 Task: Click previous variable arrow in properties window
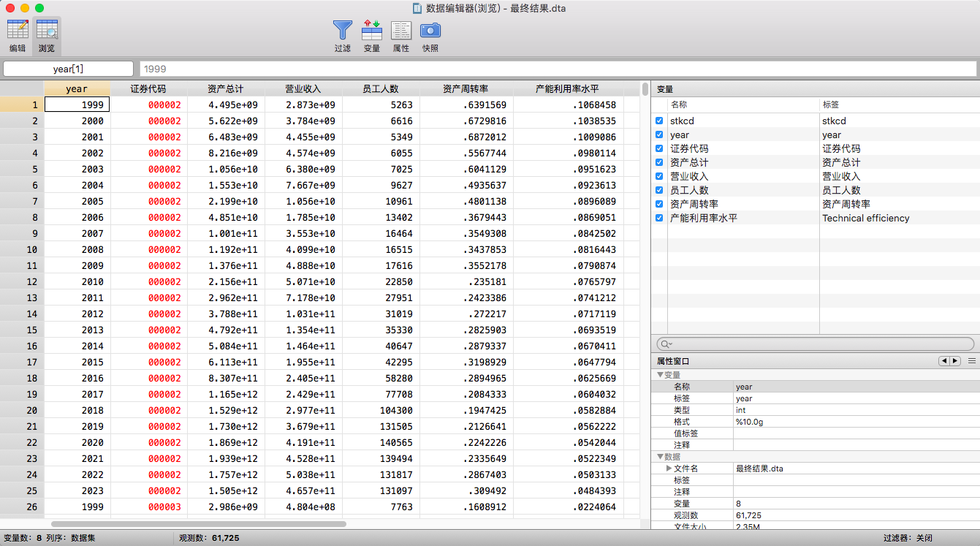click(944, 361)
